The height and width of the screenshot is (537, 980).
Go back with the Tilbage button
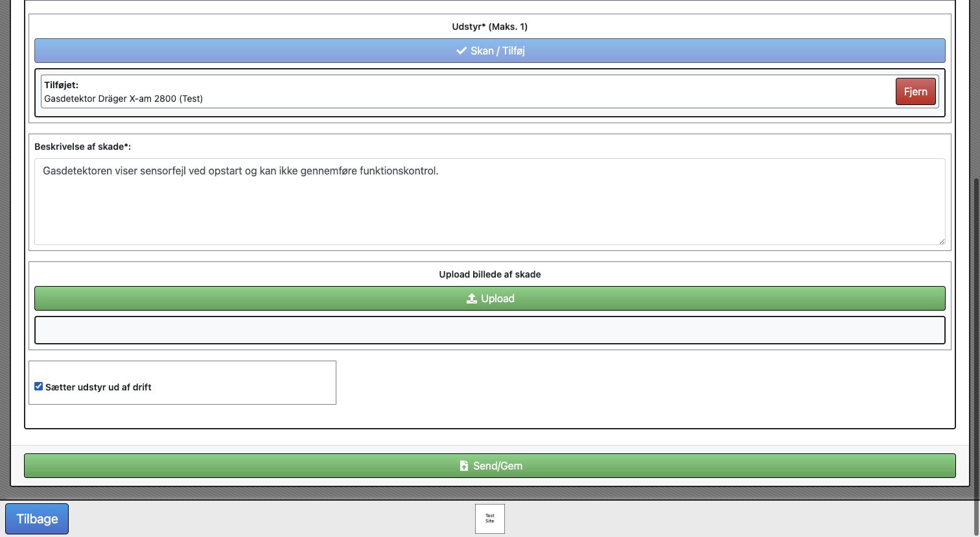click(37, 519)
